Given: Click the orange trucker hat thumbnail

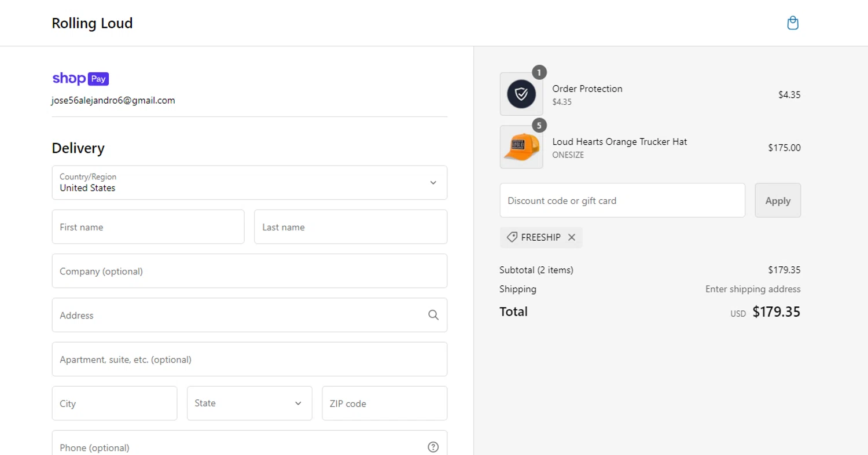Looking at the screenshot, I should point(521,147).
